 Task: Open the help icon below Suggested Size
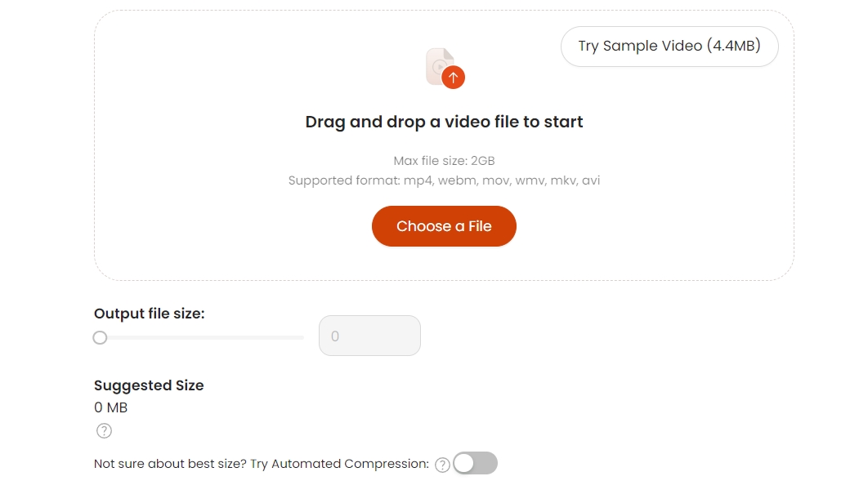(104, 430)
